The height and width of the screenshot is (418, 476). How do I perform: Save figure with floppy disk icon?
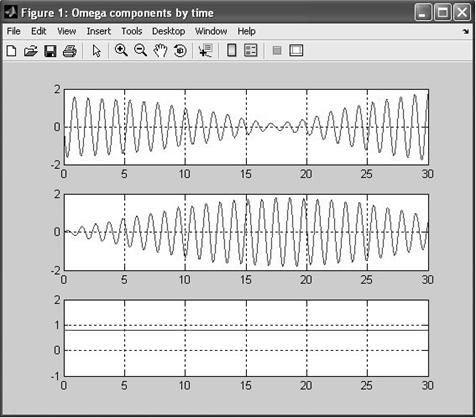pyautogui.click(x=50, y=51)
